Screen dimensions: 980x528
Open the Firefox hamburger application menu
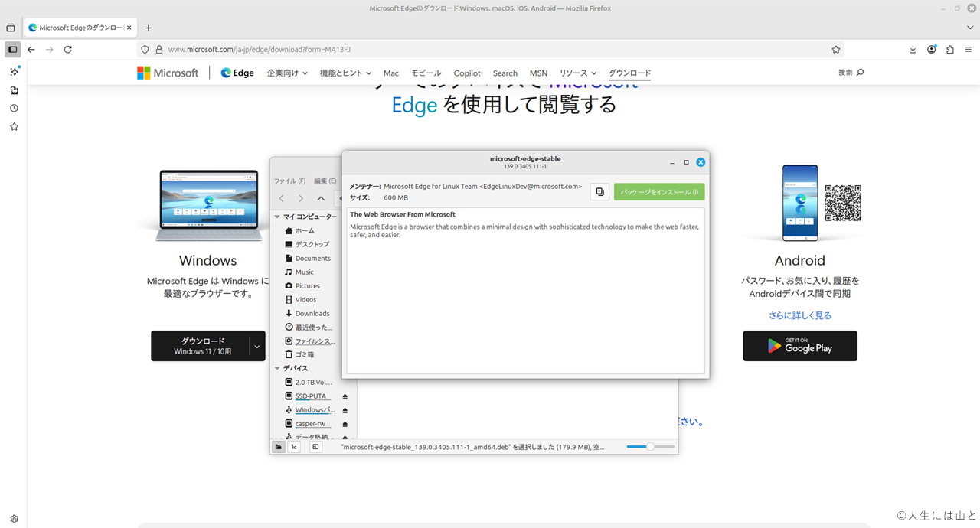click(x=969, y=49)
